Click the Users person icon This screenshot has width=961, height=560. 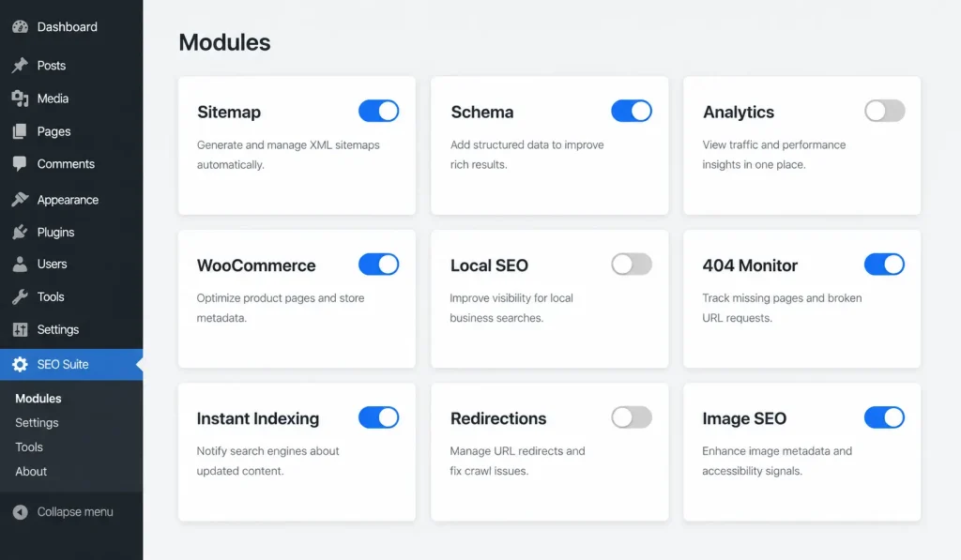click(x=21, y=265)
